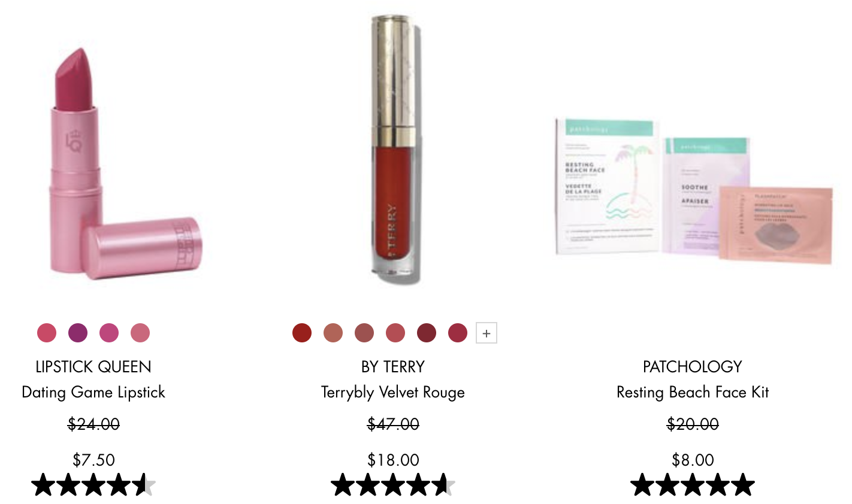This screenshot has width=852, height=504.
Task: Choose the bright red By Terry shade
Action: (x=302, y=332)
